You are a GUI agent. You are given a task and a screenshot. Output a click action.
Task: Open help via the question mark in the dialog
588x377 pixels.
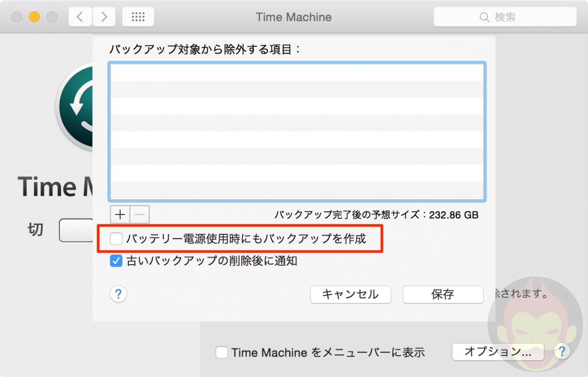tap(118, 295)
